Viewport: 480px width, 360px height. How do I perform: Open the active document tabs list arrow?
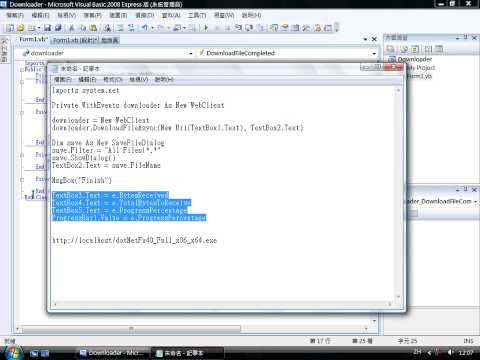point(365,39)
